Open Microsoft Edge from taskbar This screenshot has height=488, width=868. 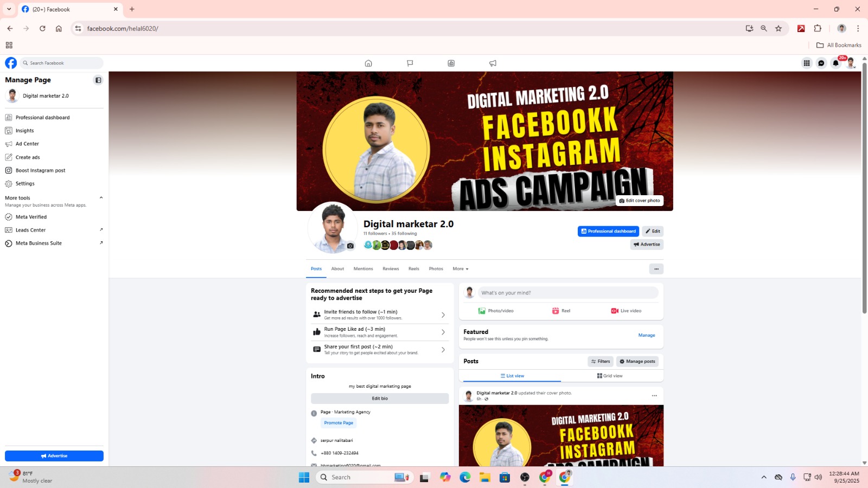(x=465, y=477)
